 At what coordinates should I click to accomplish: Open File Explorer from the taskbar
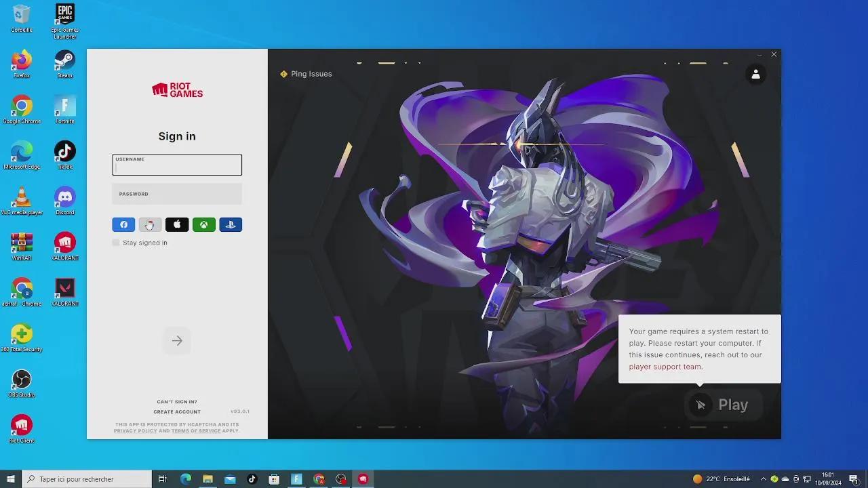(x=208, y=479)
